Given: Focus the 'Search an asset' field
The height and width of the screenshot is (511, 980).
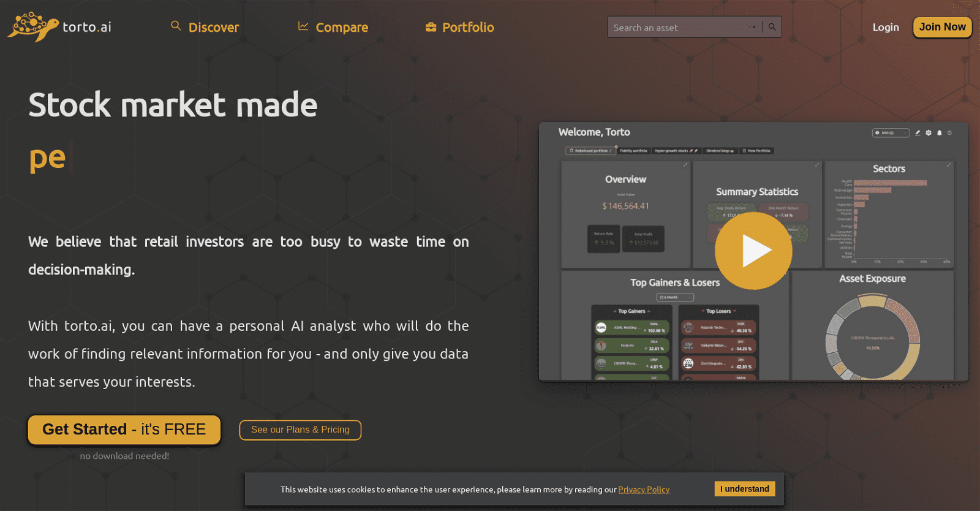Looking at the screenshot, I should (685, 27).
